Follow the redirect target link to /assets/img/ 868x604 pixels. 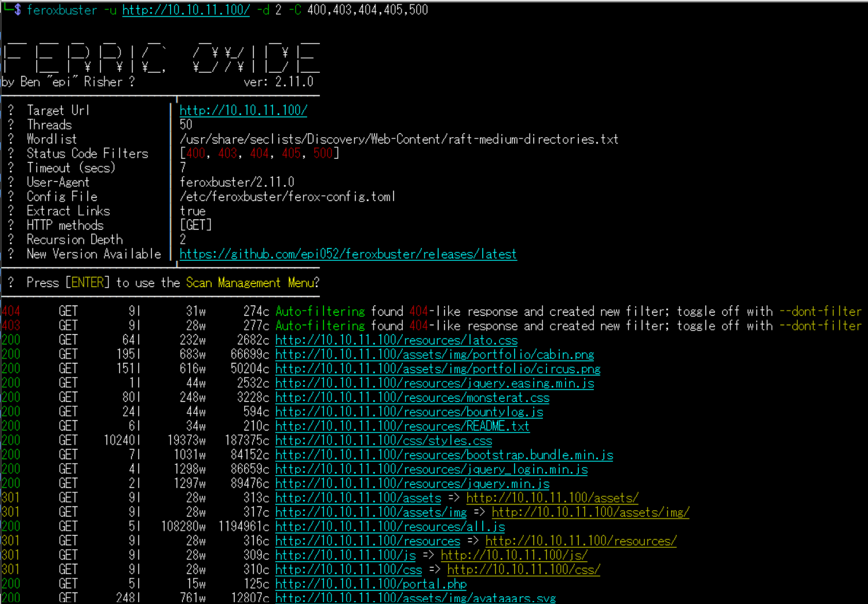590,512
